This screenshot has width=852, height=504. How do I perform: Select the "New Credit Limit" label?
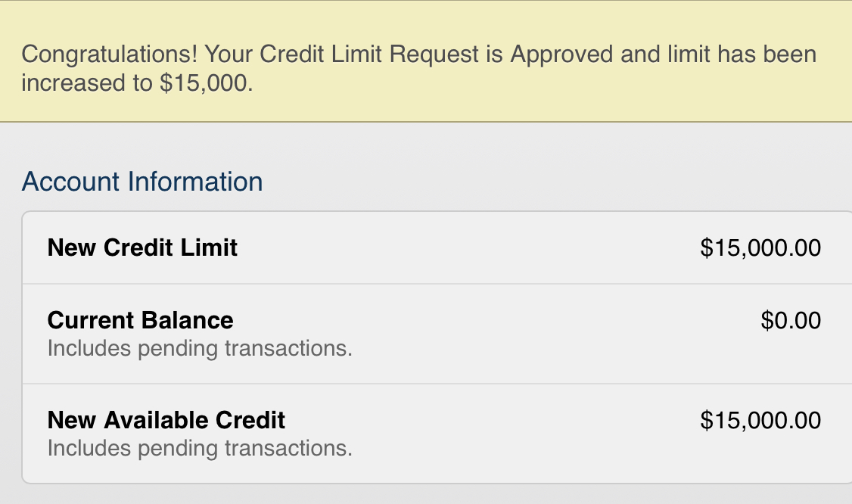click(x=142, y=247)
